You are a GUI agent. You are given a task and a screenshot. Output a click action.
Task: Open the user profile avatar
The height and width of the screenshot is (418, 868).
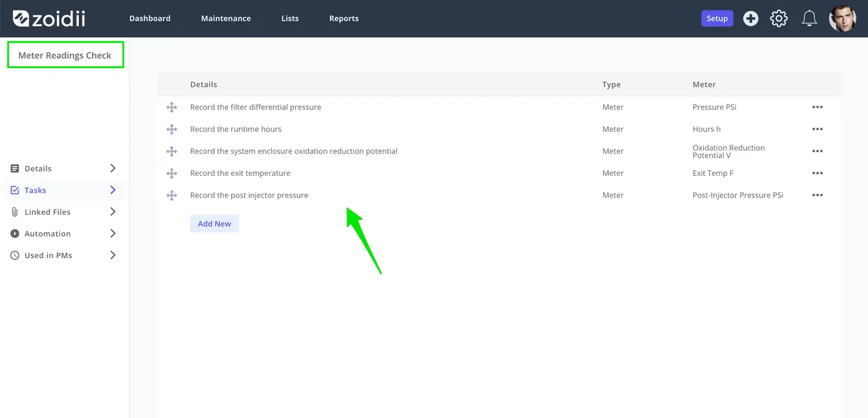point(843,19)
